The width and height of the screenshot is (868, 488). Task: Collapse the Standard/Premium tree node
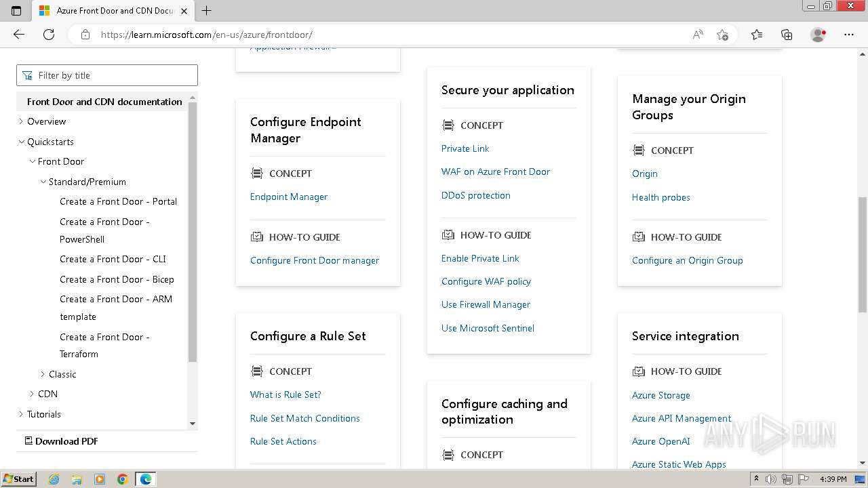click(x=43, y=182)
